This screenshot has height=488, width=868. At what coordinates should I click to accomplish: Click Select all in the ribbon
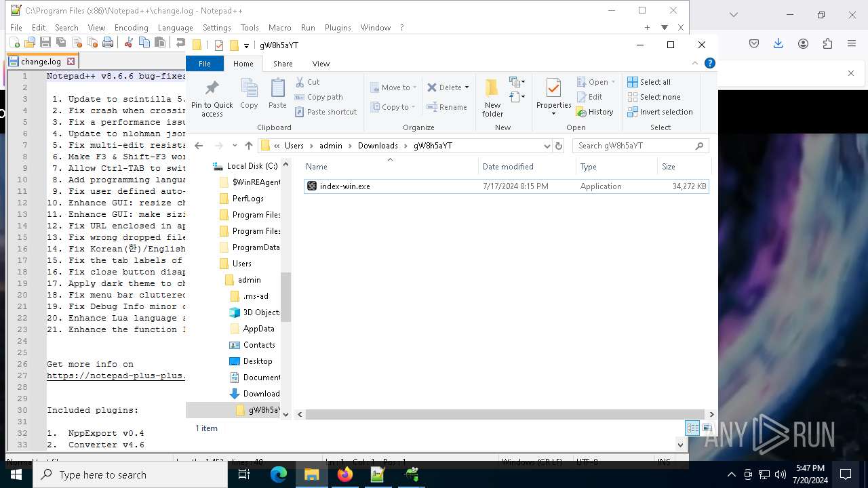(649, 82)
